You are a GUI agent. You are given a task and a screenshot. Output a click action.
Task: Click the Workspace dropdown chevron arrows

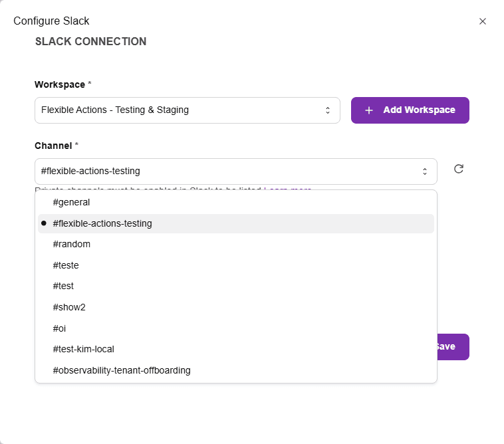click(328, 110)
